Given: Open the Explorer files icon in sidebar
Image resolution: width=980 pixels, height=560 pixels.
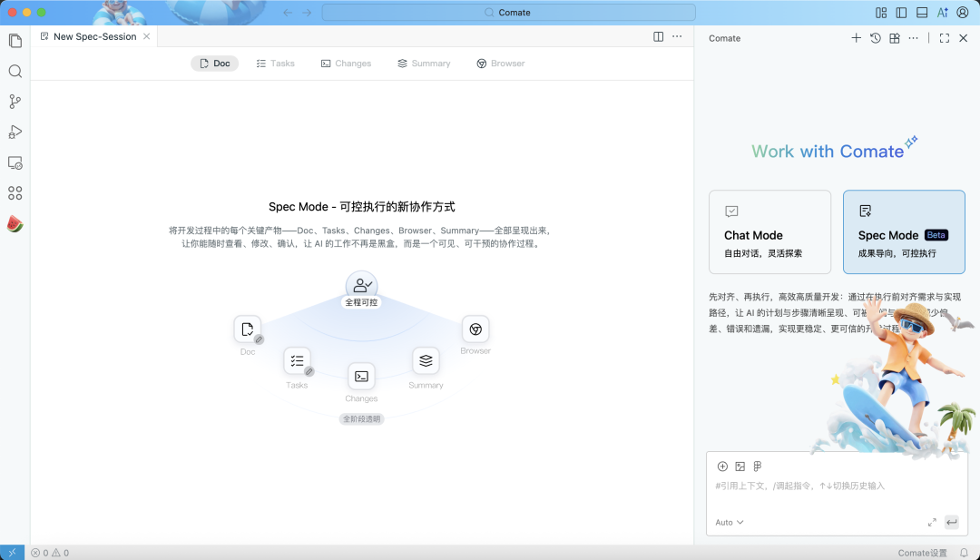Looking at the screenshot, I should click(x=15, y=41).
